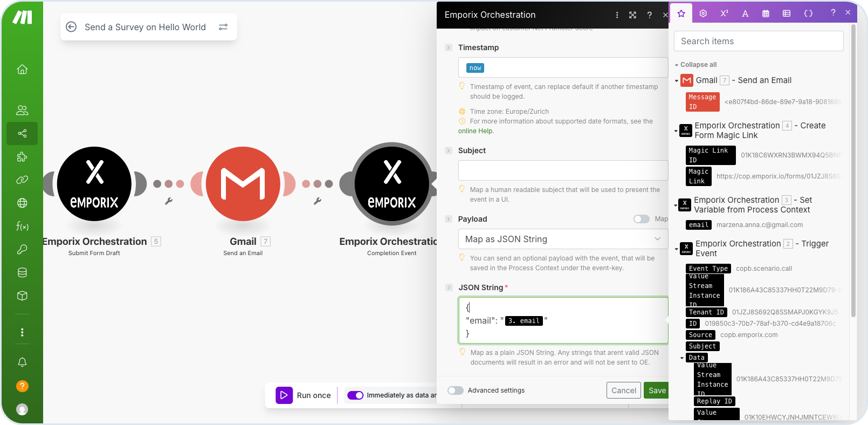The height and width of the screenshot is (425, 868).
Task: Click the Save button
Action: click(657, 390)
